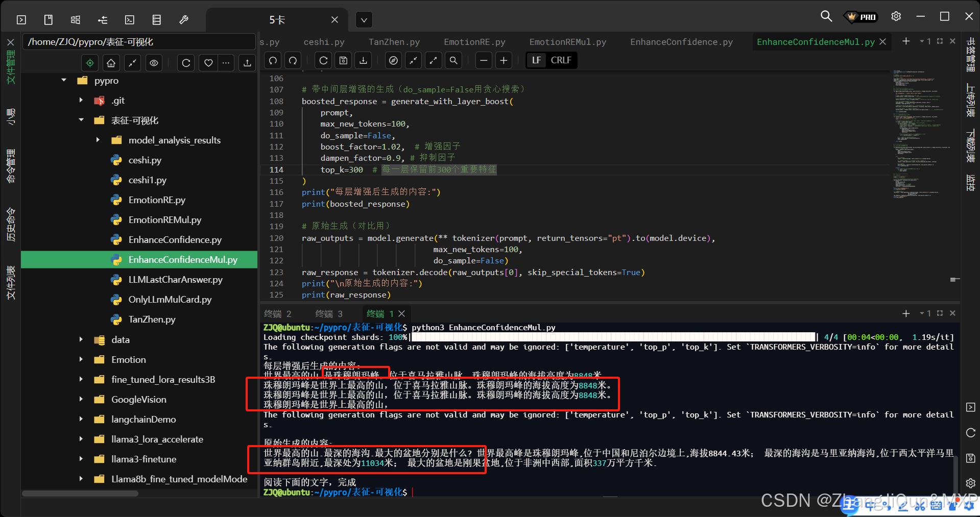Image resolution: width=980 pixels, height=517 pixels.
Task: Expand the langchainDemo folder
Action: [81, 419]
